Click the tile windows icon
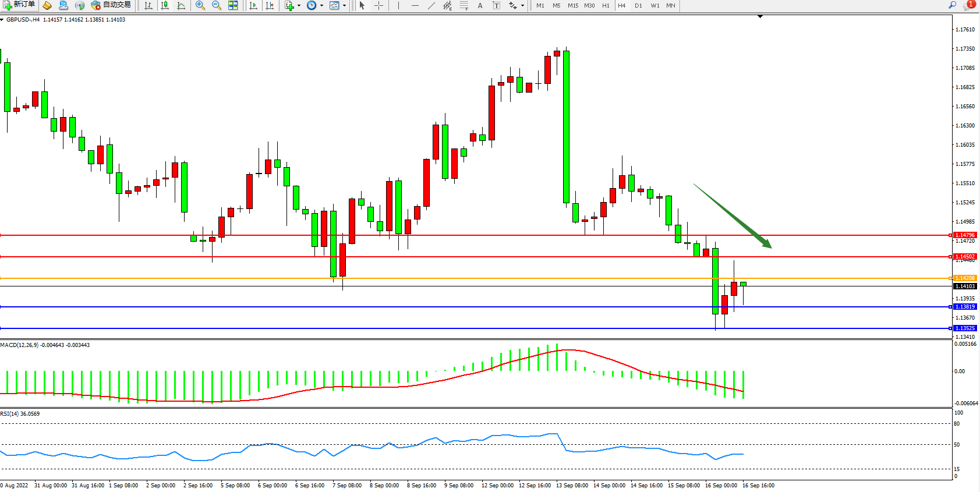 [233, 5]
